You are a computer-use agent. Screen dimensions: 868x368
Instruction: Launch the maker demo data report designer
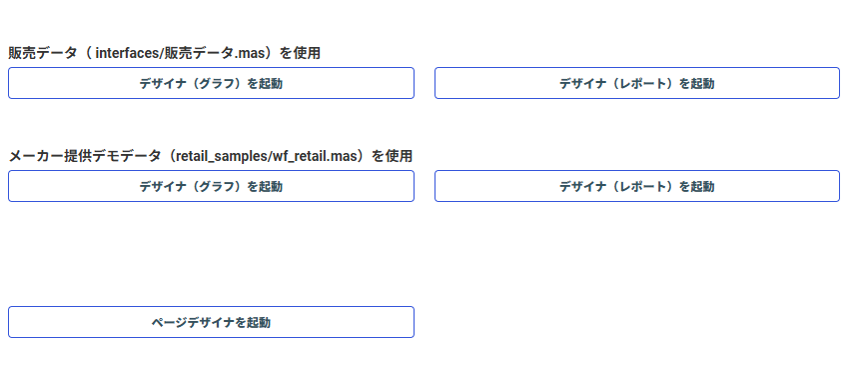(637, 186)
